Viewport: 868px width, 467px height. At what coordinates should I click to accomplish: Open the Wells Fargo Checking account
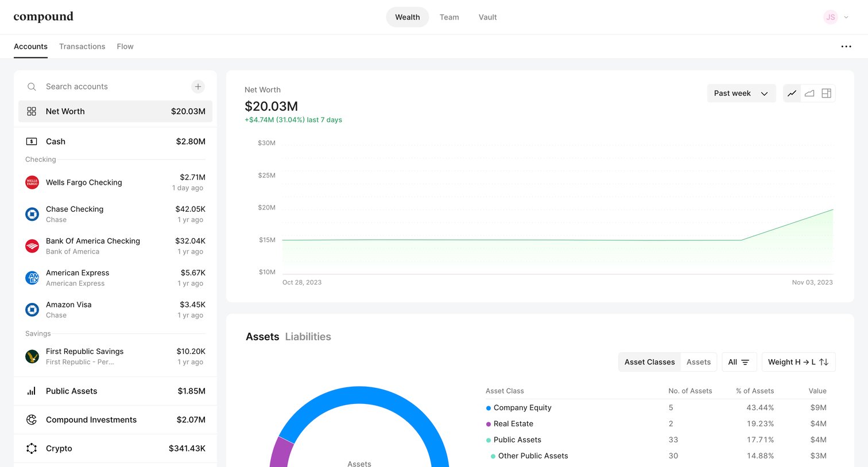coord(115,182)
